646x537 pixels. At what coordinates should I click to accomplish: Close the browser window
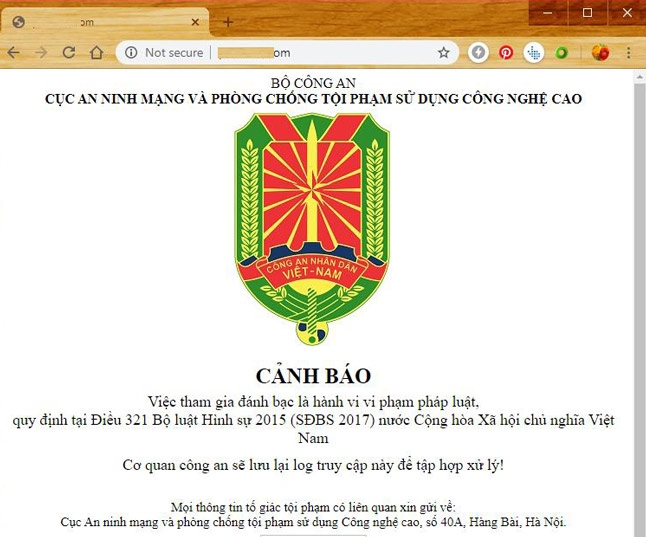(627, 13)
